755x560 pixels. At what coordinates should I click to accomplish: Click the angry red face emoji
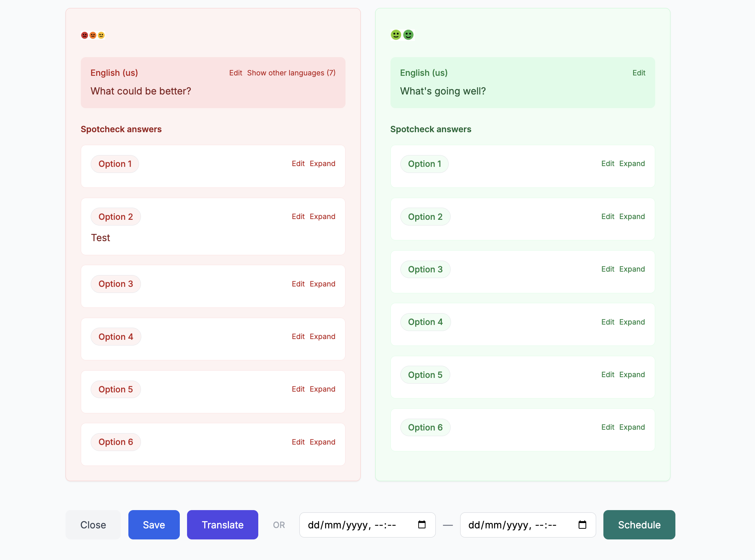[84, 35]
